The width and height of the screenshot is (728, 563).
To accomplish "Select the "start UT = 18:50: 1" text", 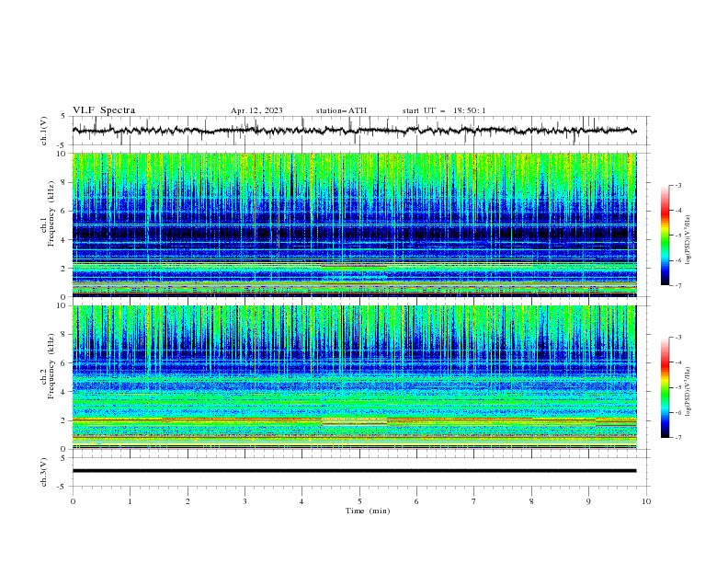I will point(444,110).
